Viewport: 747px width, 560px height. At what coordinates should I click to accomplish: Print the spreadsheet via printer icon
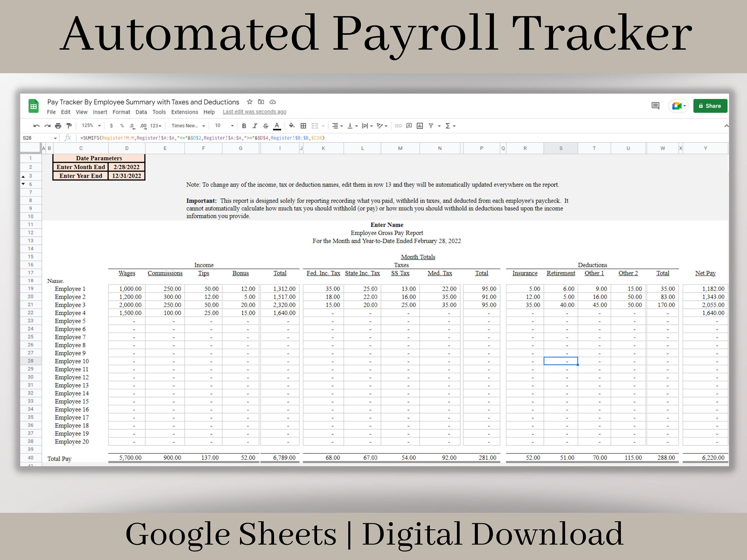tap(58, 126)
